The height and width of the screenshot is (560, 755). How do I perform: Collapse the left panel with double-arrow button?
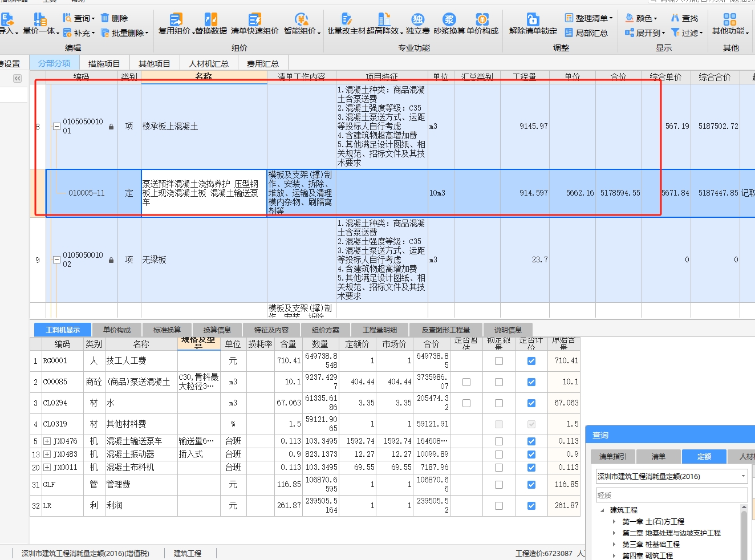(x=17, y=79)
